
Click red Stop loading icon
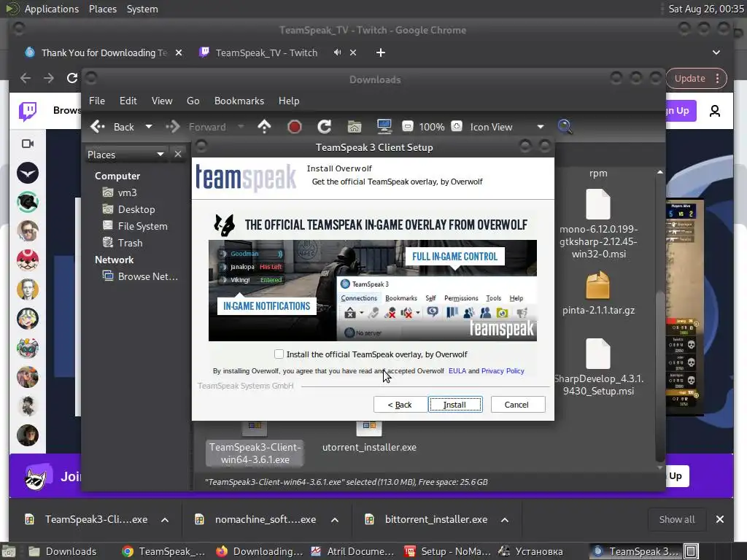pos(295,127)
